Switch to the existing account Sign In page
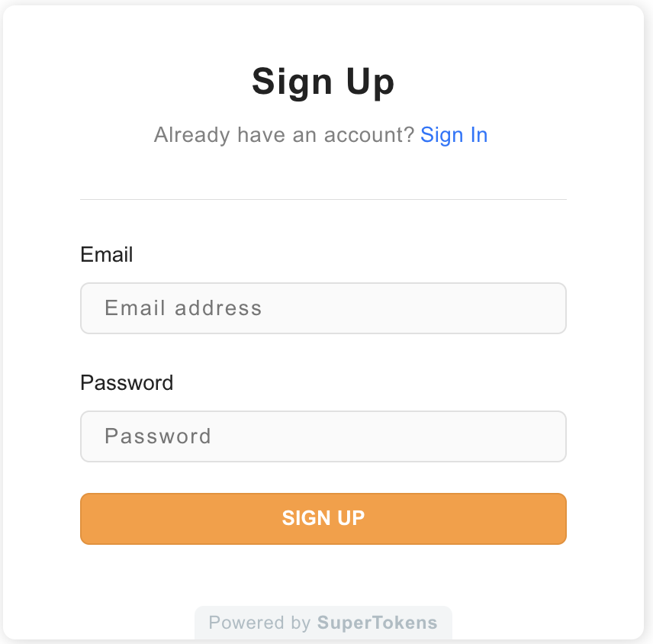This screenshot has height=644, width=653. pyautogui.click(x=454, y=135)
